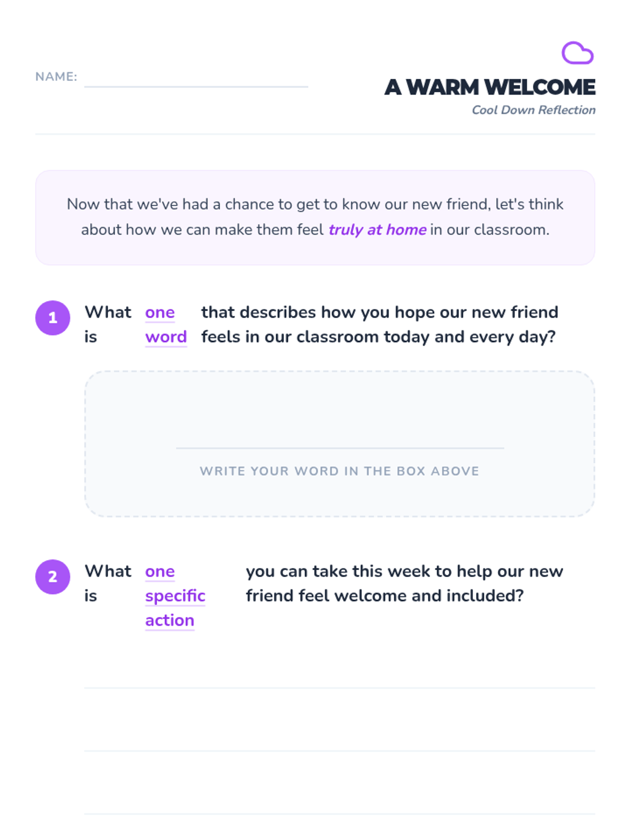Image resolution: width=630 pixels, height=840 pixels.
Task: Click the Cool Down Reflection subtitle
Action: point(533,110)
